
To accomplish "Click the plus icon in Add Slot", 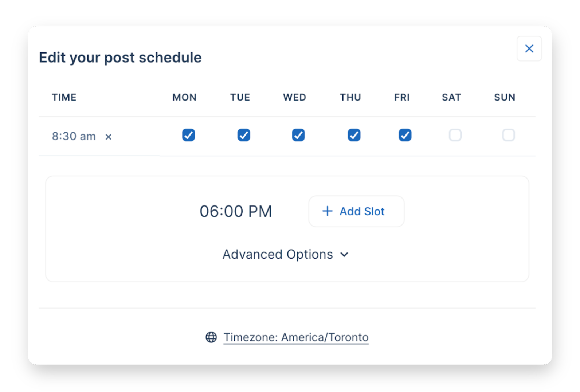I will 327,211.
